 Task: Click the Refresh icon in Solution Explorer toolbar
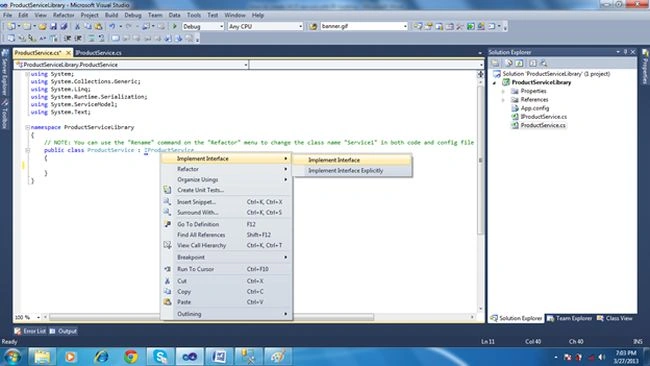coord(519,63)
